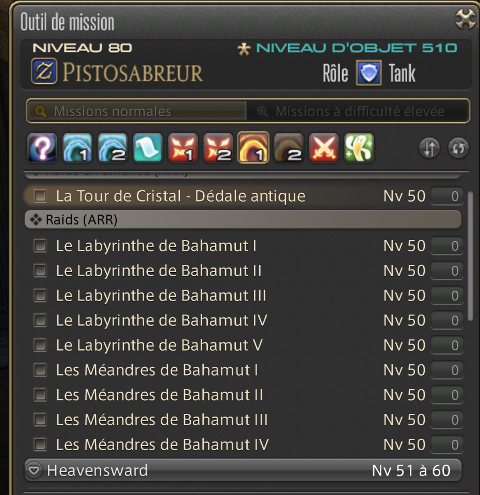Select the crossed swords PvP icon

click(324, 148)
